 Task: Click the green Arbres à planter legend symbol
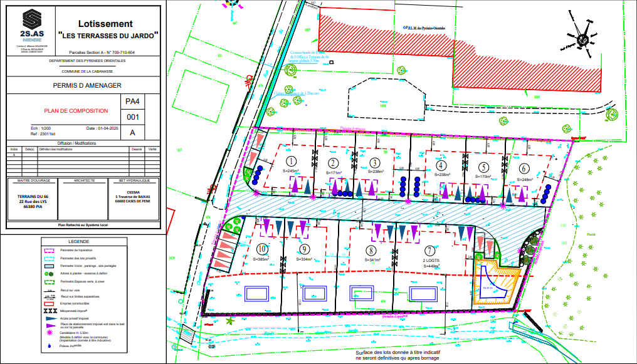tap(50, 274)
